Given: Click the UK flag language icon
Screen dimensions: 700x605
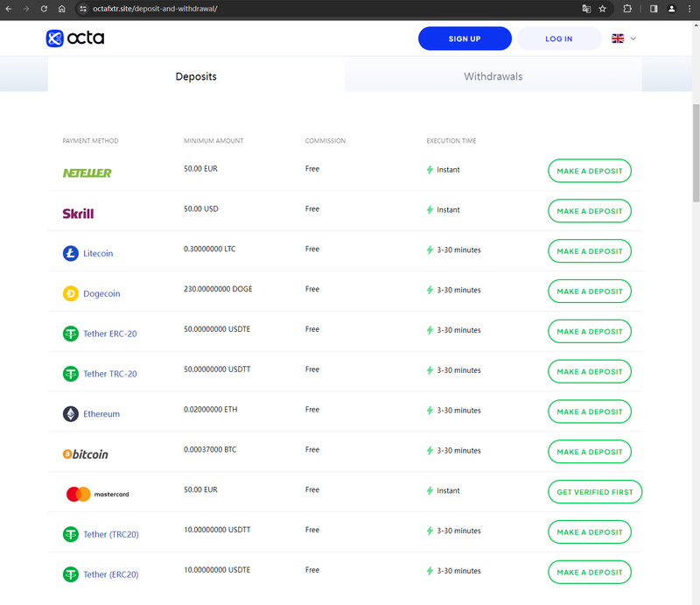Looking at the screenshot, I should tap(618, 39).
